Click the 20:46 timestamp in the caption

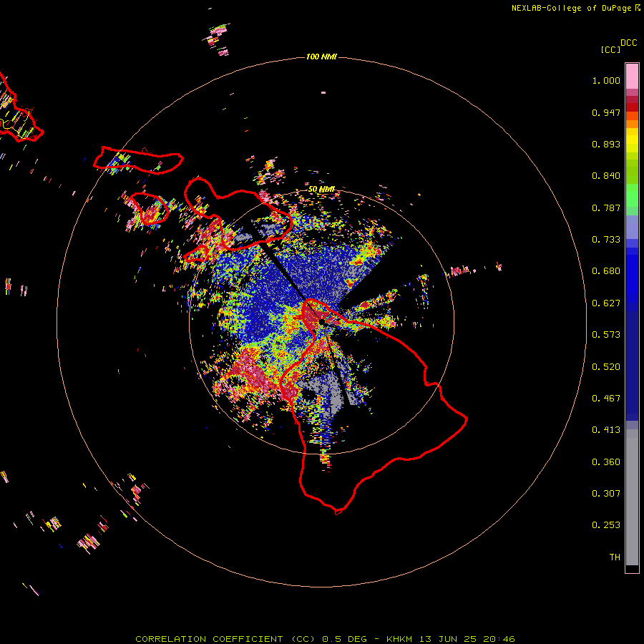(x=499, y=639)
